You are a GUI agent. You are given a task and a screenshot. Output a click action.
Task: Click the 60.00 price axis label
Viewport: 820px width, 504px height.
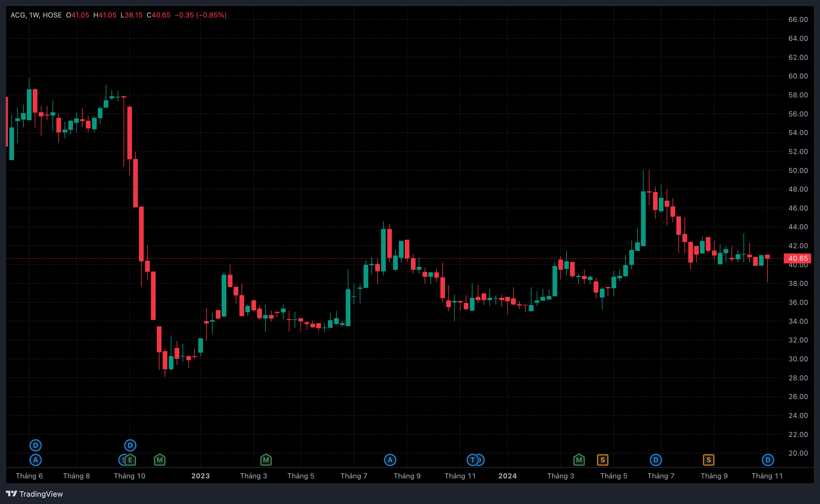[x=798, y=76]
